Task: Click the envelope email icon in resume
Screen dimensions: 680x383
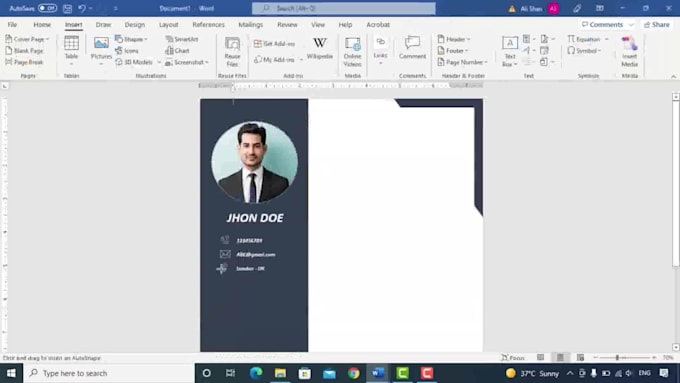Action: [225, 254]
